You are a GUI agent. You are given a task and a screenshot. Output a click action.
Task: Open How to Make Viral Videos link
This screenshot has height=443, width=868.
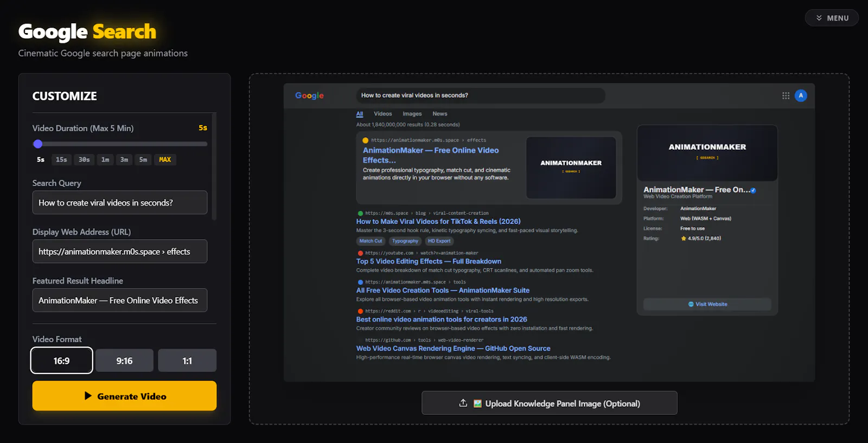(x=438, y=221)
